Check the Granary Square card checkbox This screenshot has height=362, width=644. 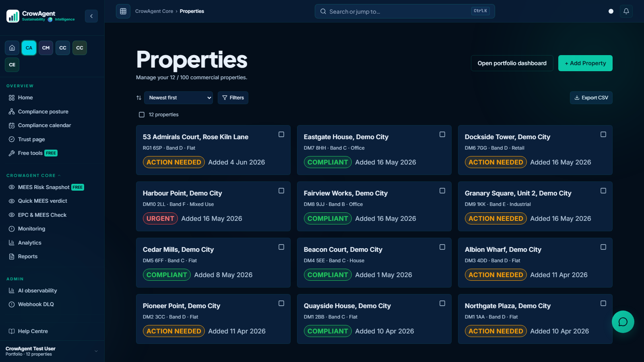coord(603,191)
